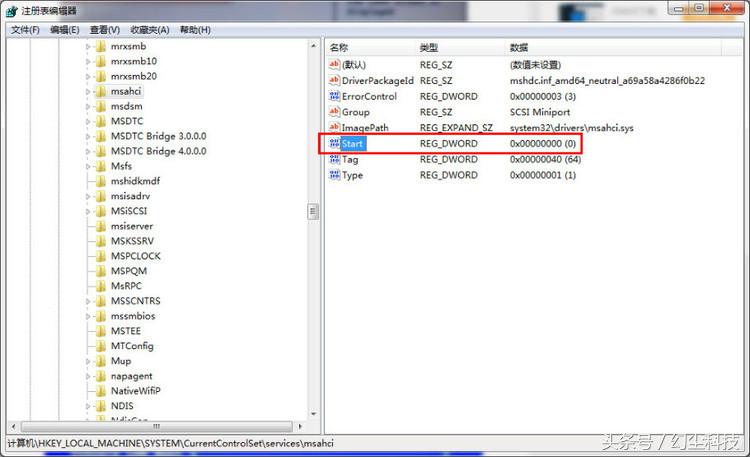The image size is (750, 457).
Task: Click the DWORD icon of Tag value
Action: pyautogui.click(x=334, y=159)
